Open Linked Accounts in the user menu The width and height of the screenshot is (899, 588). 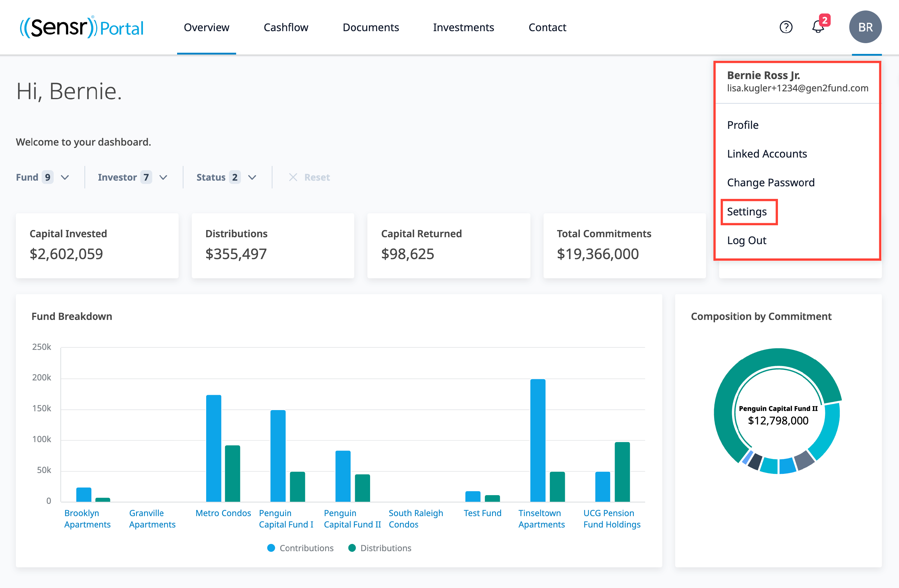click(x=767, y=154)
